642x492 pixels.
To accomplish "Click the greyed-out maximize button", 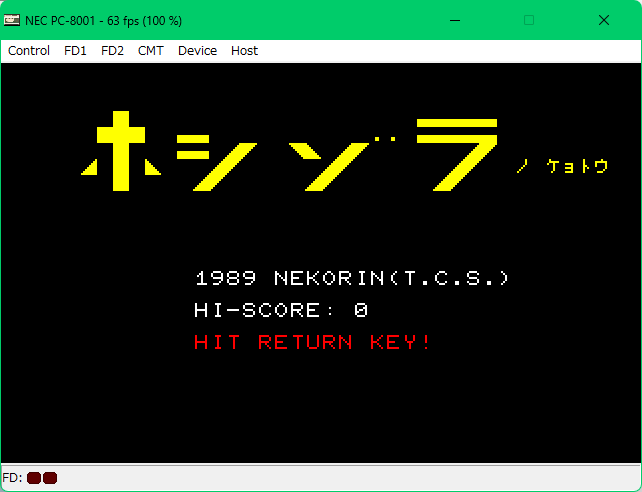I will tap(529, 20).
